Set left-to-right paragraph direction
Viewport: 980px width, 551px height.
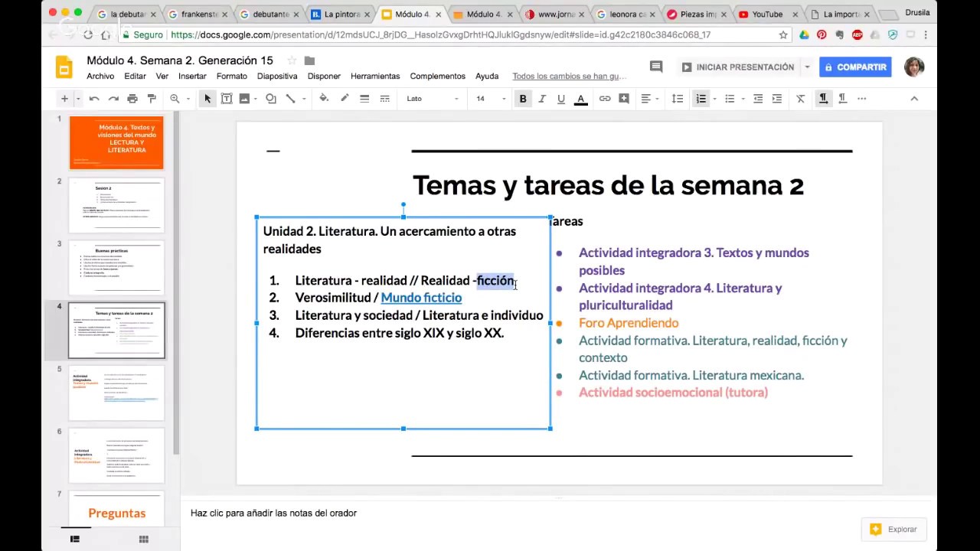pos(823,99)
